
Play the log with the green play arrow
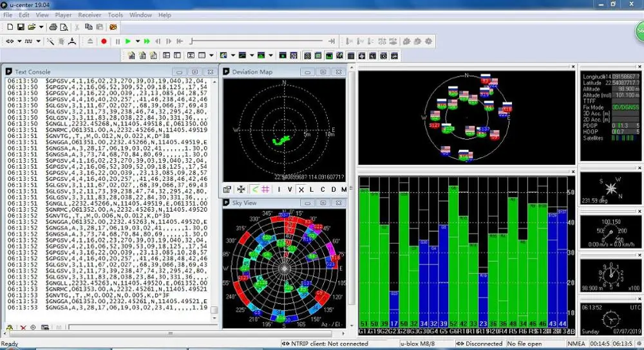(128, 41)
